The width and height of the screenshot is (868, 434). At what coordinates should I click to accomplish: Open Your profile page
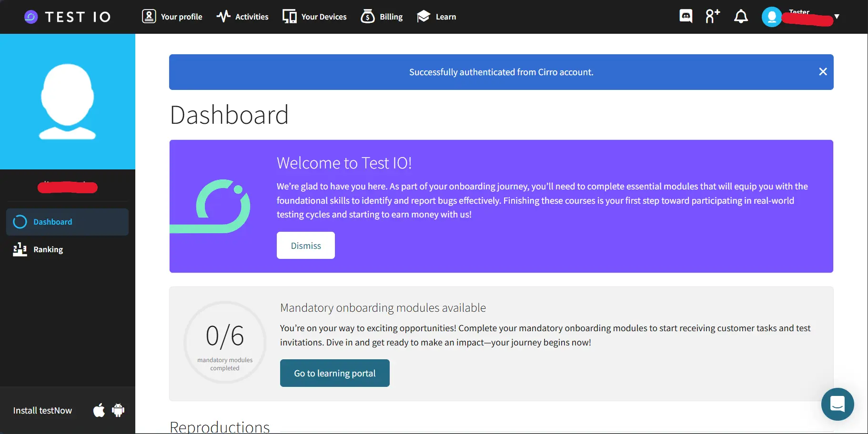(172, 17)
